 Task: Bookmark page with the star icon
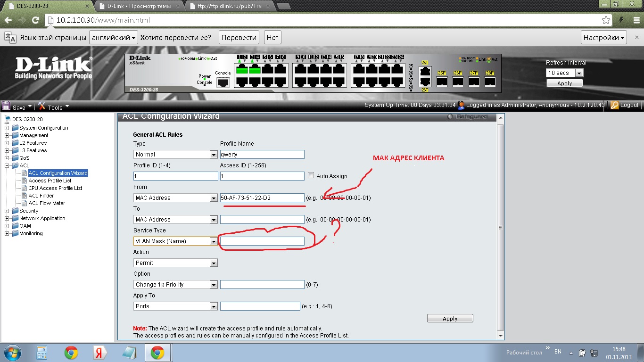coord(606,20)
